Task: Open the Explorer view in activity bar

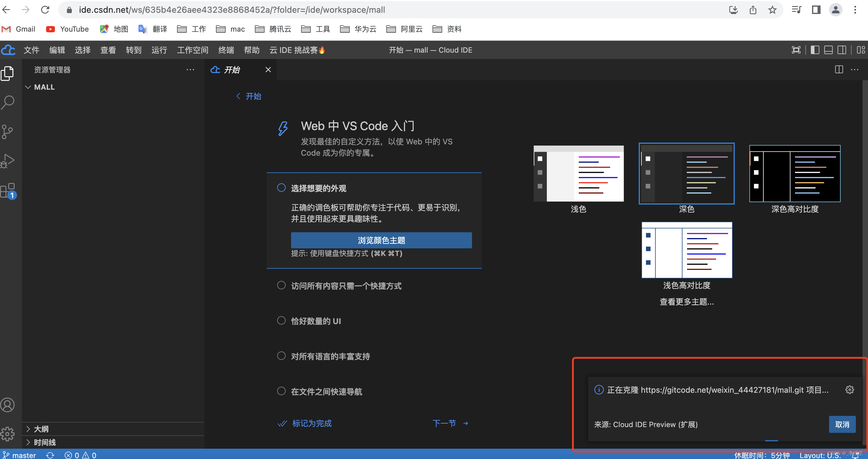Action: pos(7,73)
